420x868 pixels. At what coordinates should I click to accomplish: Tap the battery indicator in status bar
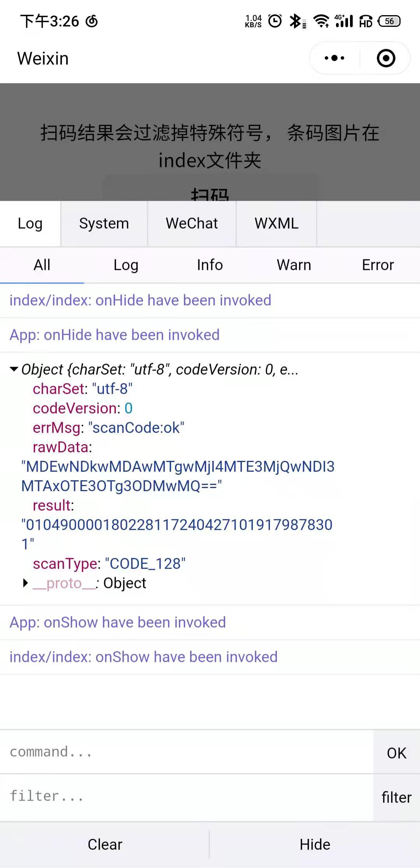click(390, 21)
